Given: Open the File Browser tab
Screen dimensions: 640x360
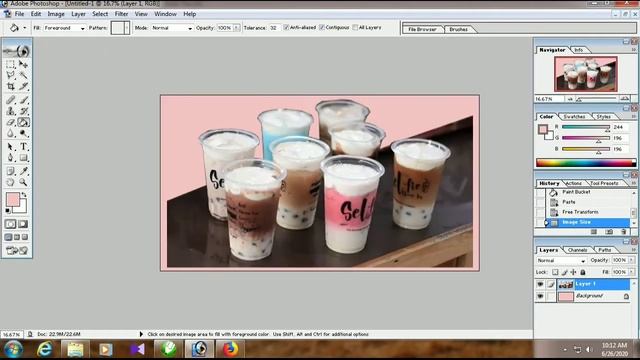Looking at the screenshot, I should coord(422,29).
